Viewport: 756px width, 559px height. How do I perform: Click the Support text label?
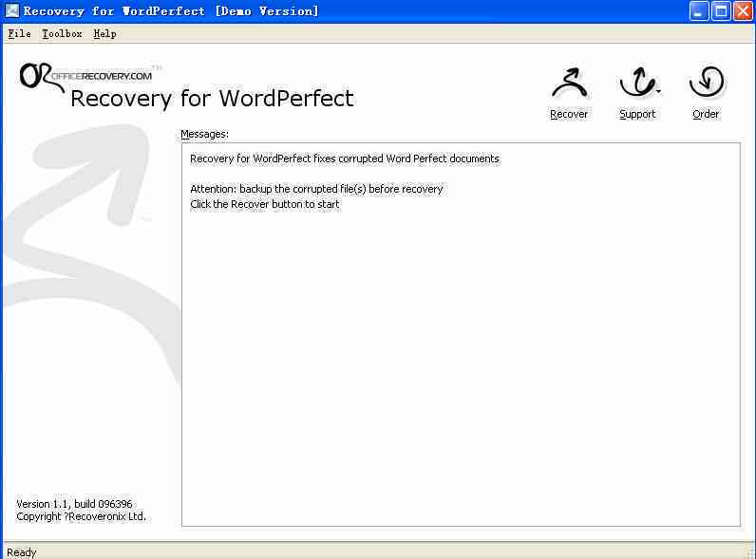click(637, 114)
